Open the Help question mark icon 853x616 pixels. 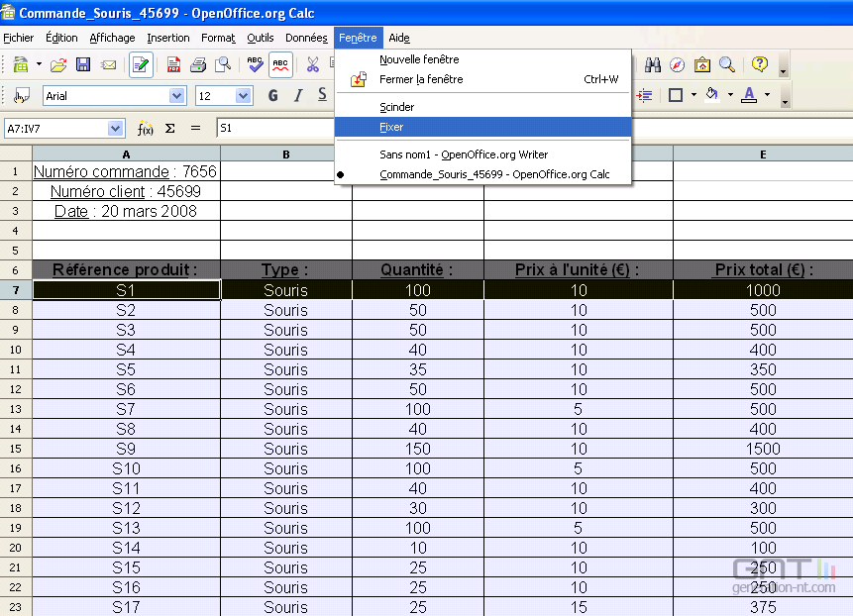point(760,64)
